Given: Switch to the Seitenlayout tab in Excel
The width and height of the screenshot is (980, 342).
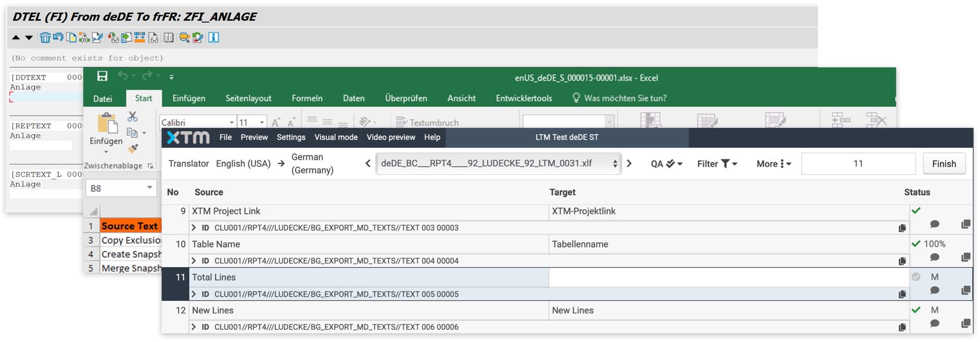Looking at the screenshot, I should pyautogui.click(x=248, y=98).
